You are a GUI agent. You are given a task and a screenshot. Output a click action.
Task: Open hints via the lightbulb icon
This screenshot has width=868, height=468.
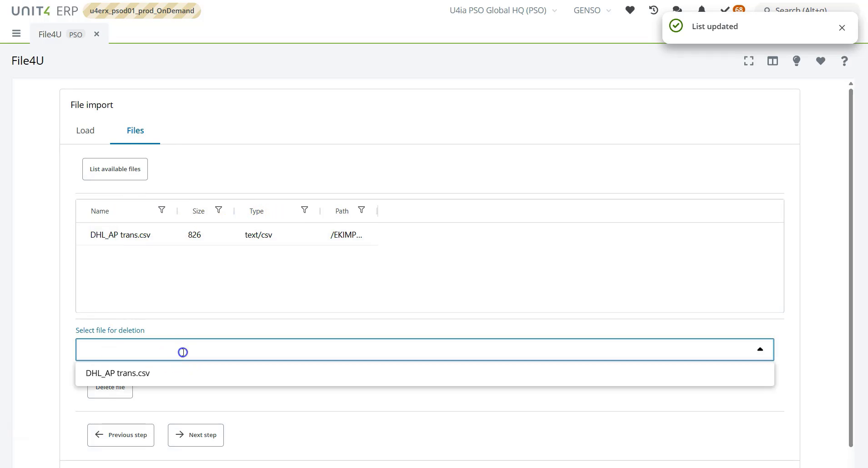tap(797, 61)
